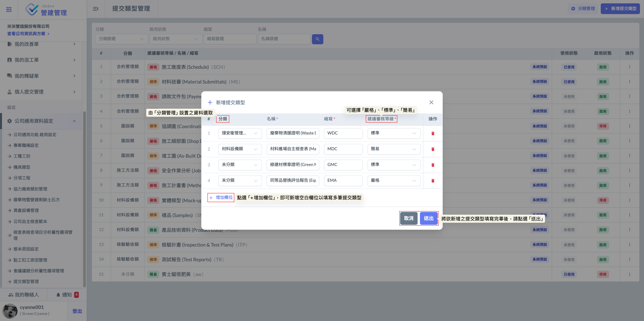Open 提交類型管理 in sidebar

(x=26, y=282)
